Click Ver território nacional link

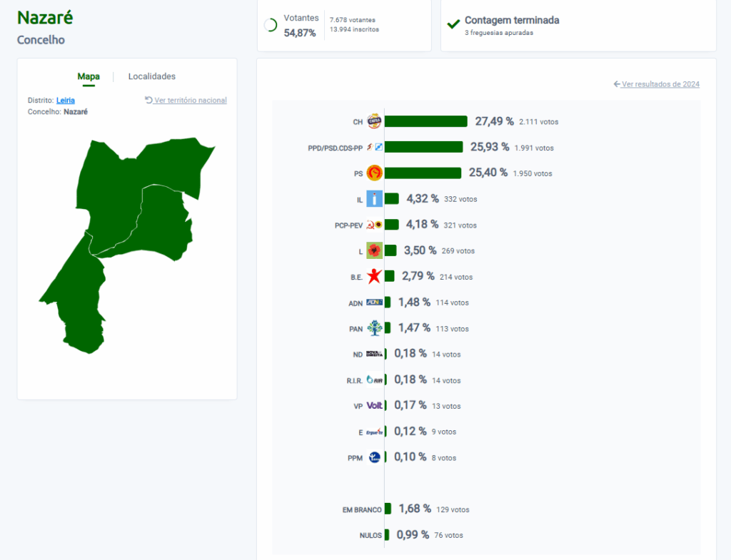click(x=190, y=101)
